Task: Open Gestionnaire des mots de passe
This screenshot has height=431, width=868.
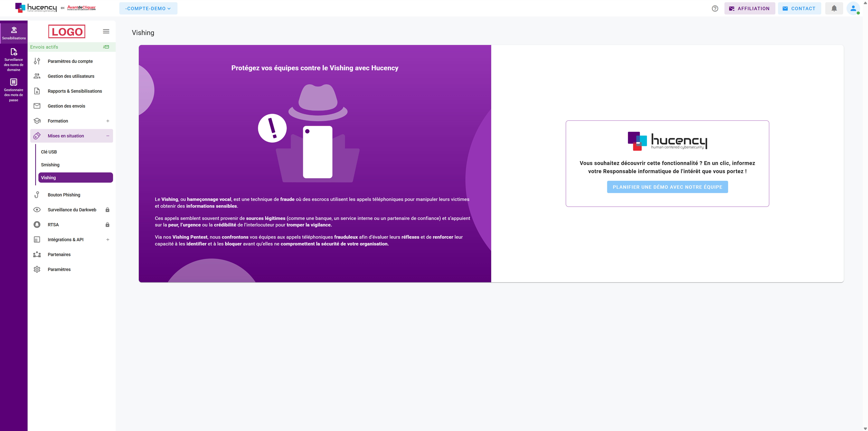Action: (13, 90)
